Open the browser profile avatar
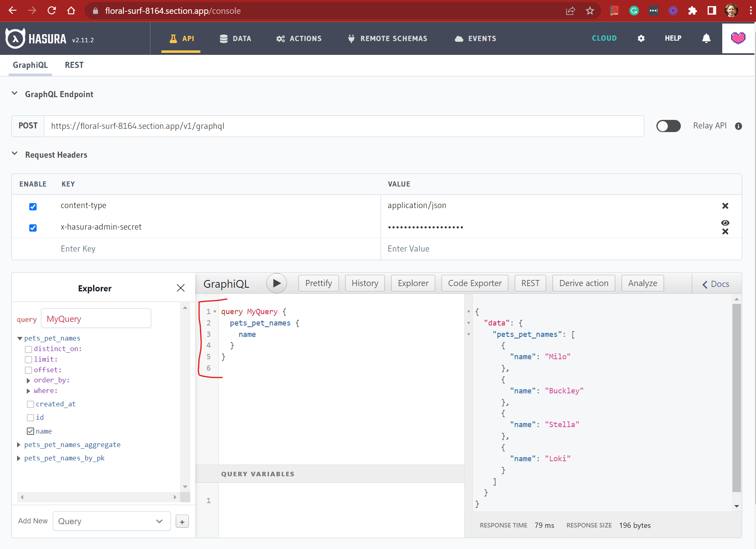 (x=731, y=11)
